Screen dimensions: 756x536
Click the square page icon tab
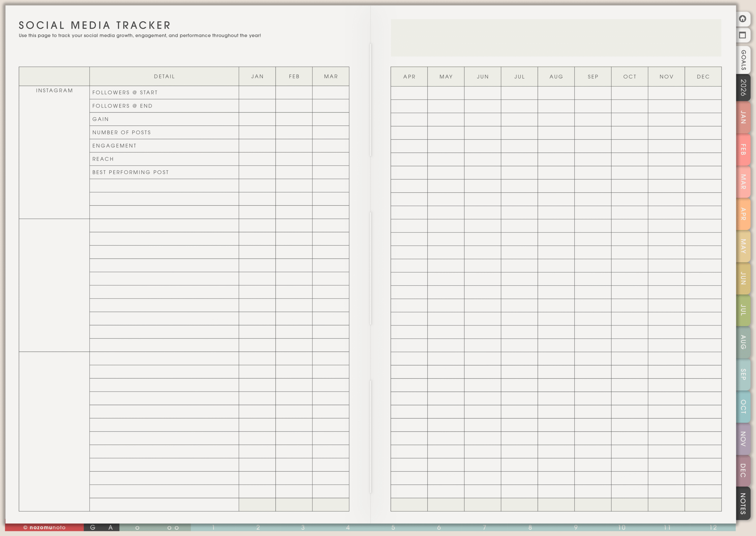point(742,35)
